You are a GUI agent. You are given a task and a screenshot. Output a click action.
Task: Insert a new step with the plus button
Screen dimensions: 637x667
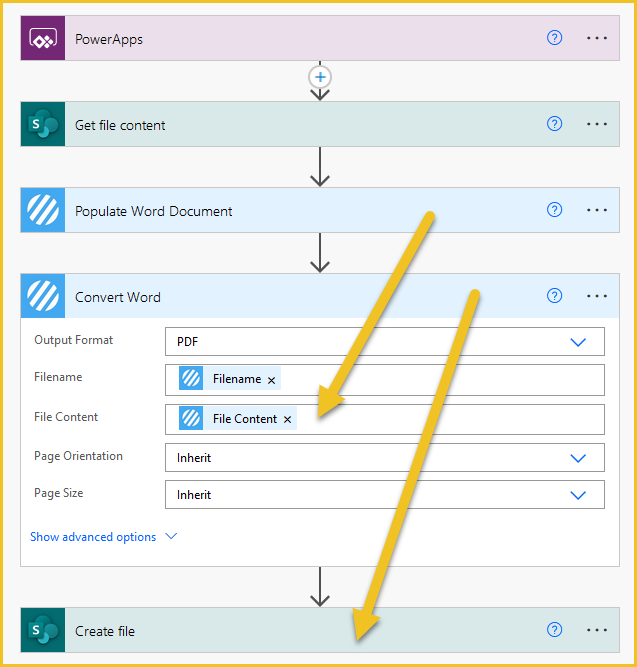coord(320,77)
